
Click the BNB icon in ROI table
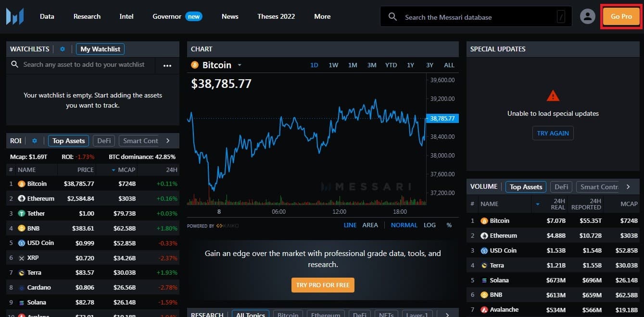click(x=21, y=228)
